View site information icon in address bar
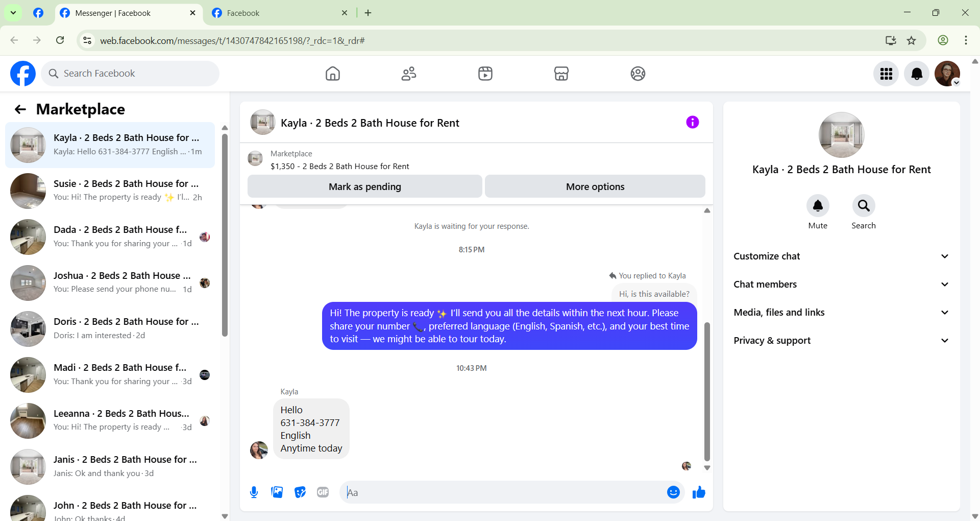Screen dimensions: 980x521 pyautogui.click(x=87, y=40)
